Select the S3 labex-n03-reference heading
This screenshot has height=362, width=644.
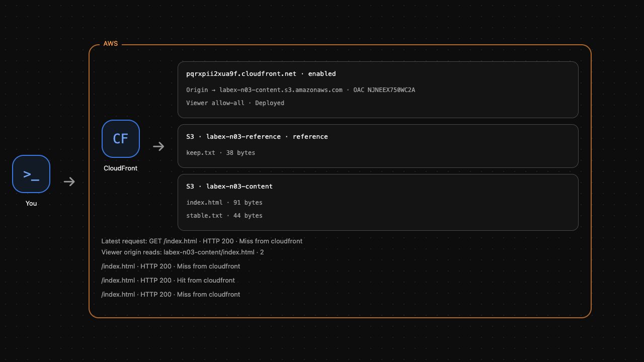click(x=257, y=136)
